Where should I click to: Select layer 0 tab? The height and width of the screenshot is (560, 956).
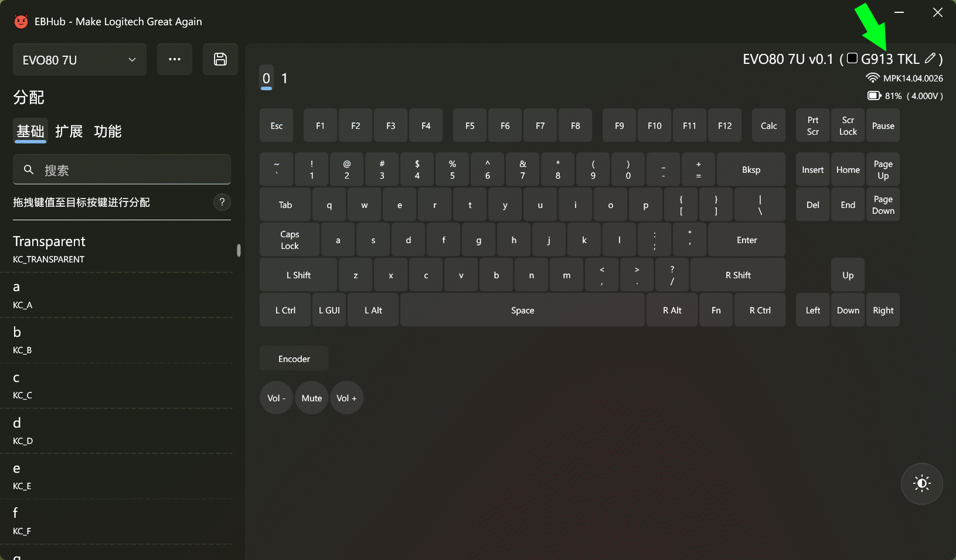[266, 78]
